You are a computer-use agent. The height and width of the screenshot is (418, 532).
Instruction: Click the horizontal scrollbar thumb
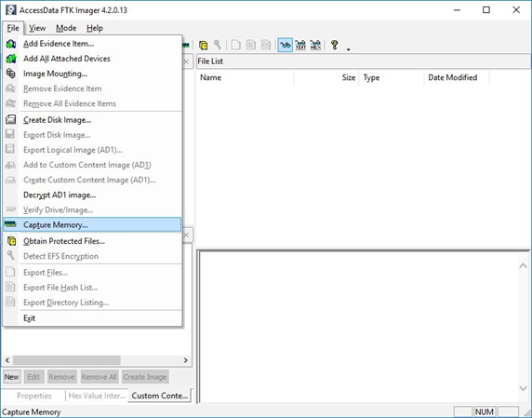pos(67,360)
